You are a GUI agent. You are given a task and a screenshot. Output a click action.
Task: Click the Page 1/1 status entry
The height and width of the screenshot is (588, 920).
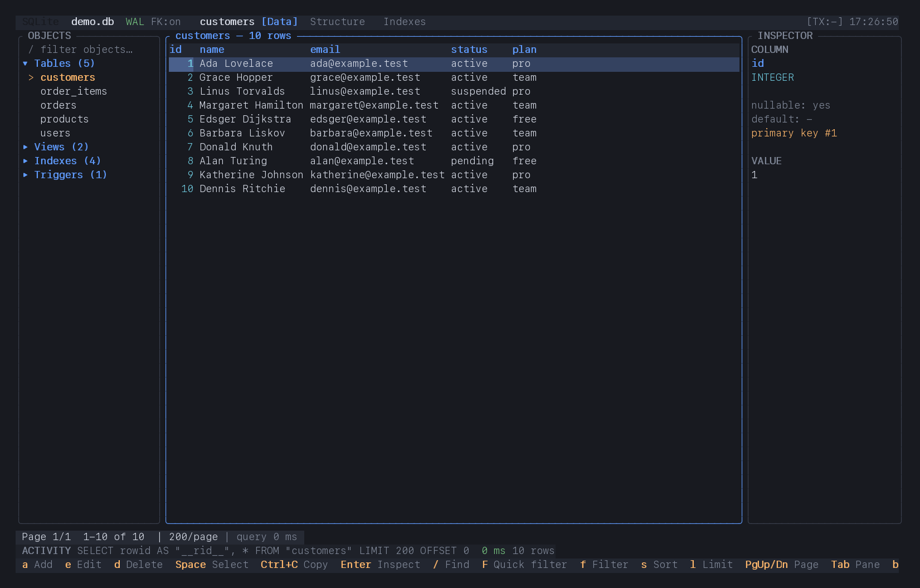point(46,537)
